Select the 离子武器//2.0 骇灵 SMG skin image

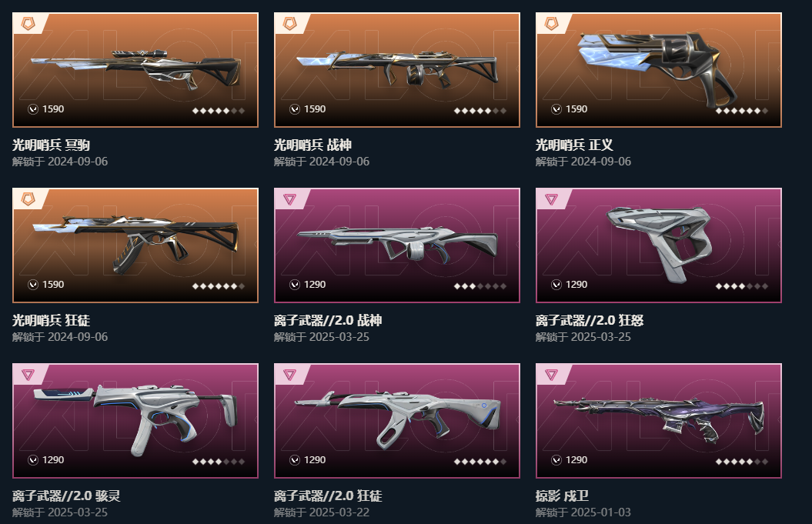tap(135, 421)
